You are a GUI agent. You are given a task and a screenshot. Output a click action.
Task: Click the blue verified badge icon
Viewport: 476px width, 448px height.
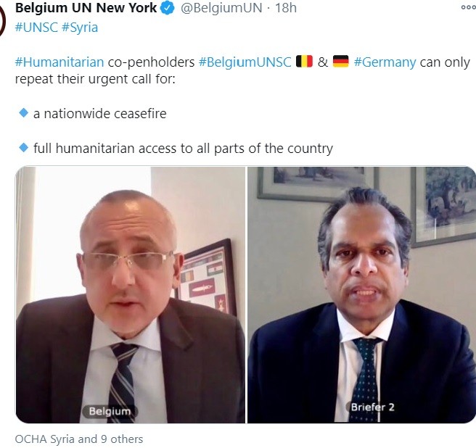[168, 8]
